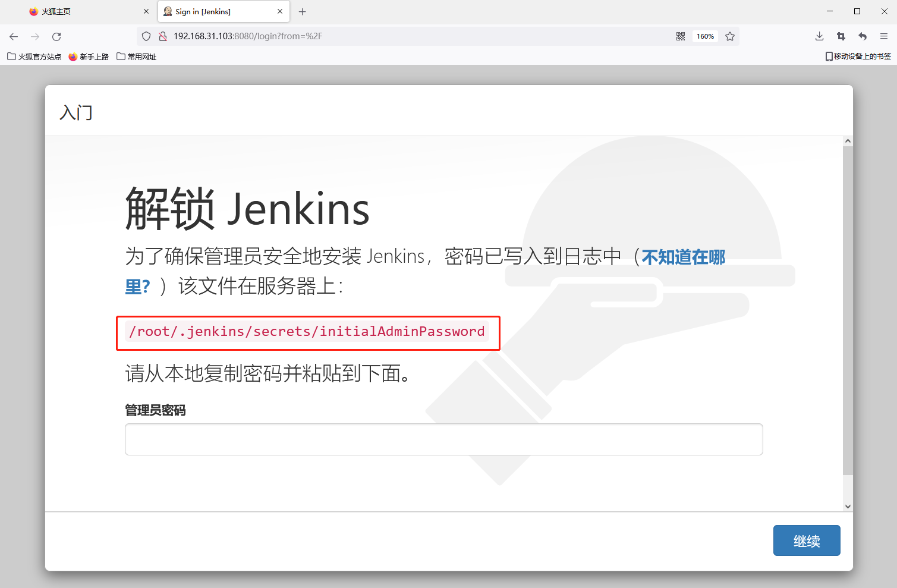Image resolution: width=897 pixels, height=588 pixels.
Task: Expand the 火狐官方站点 bookmark folder
Action: 33,56
